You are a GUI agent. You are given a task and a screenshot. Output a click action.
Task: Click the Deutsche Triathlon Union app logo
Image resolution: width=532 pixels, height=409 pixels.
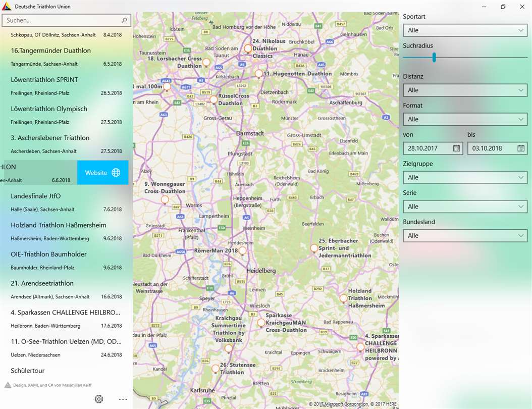(x=7, y=7)
